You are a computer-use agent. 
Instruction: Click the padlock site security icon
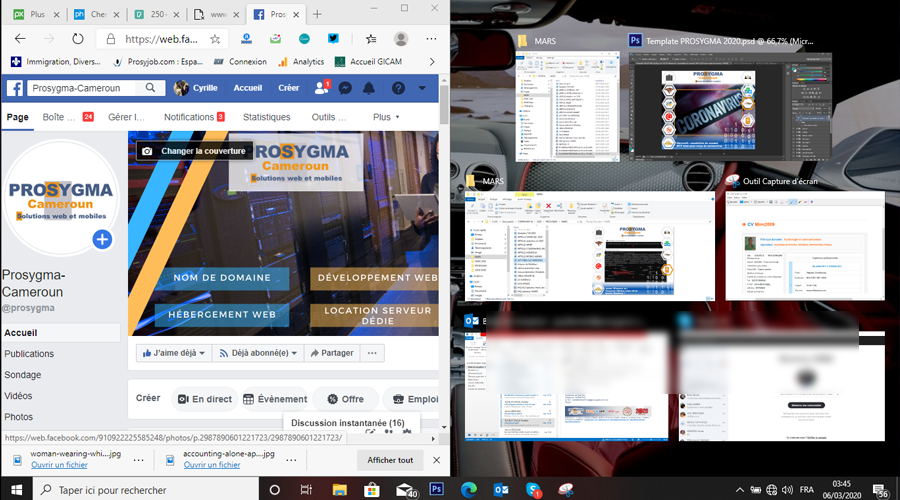111,38
